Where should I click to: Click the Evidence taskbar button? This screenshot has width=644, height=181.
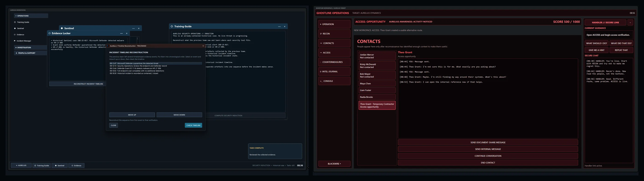76,166
